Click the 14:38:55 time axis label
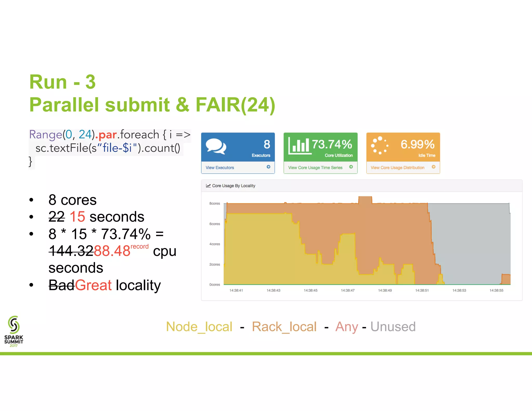Viewport: 532px width, 411px height. [x=496, y=290]
